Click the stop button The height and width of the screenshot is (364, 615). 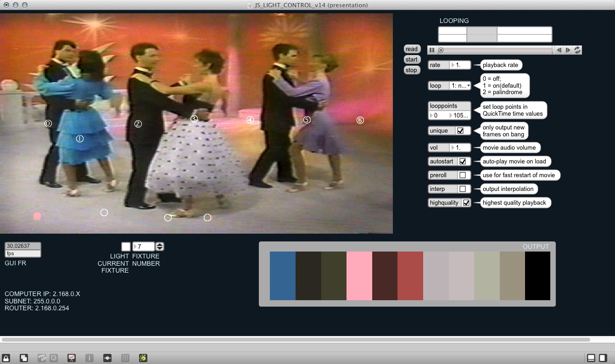click(412, 70)
